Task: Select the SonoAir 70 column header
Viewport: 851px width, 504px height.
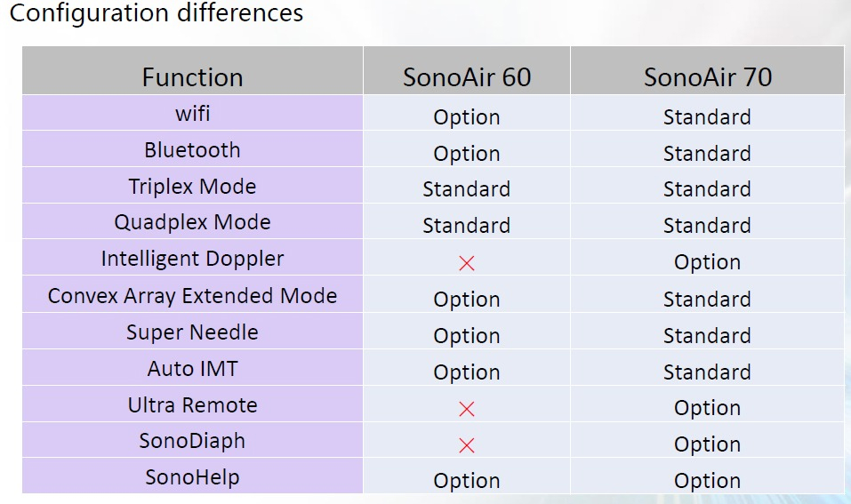Action: tap(708, 71)
